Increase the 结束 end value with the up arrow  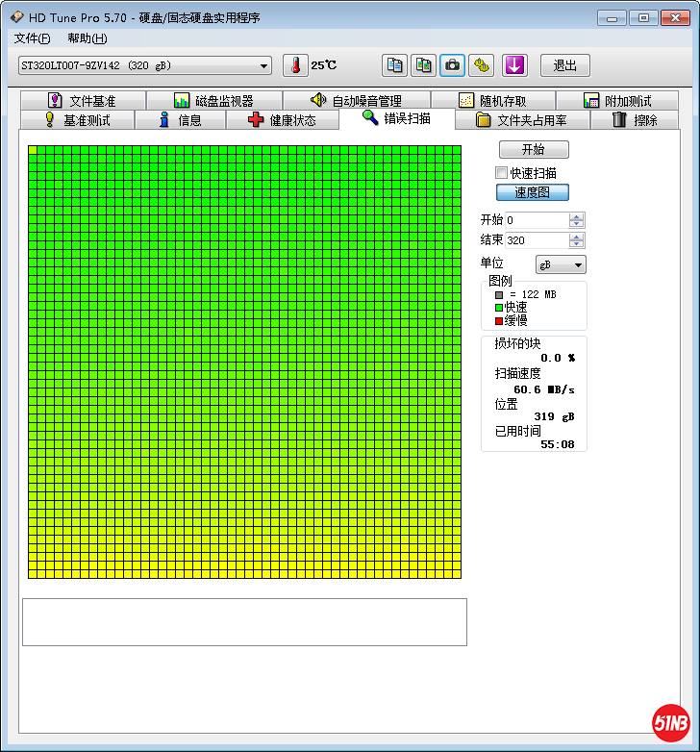(576, 236)
